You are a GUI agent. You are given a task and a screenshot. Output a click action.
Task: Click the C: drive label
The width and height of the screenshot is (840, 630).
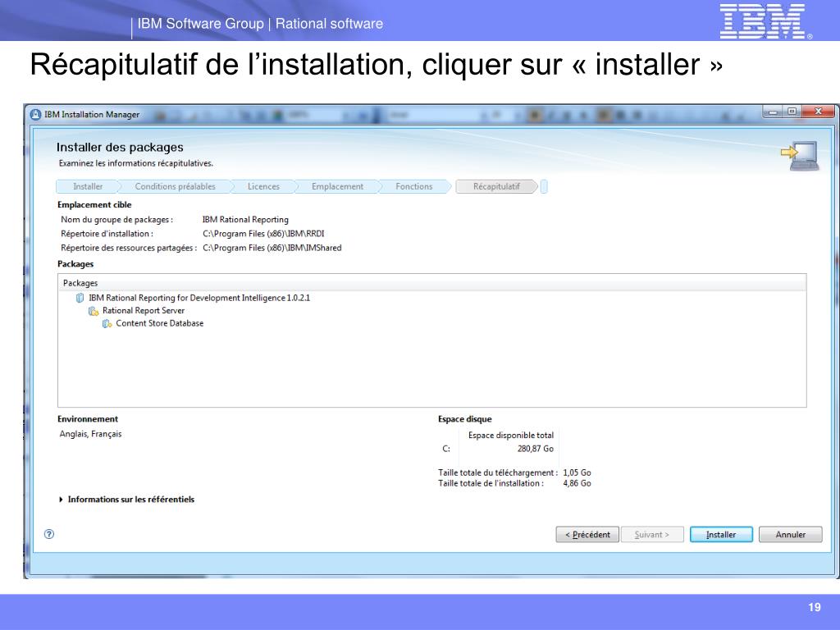point(446,449)
